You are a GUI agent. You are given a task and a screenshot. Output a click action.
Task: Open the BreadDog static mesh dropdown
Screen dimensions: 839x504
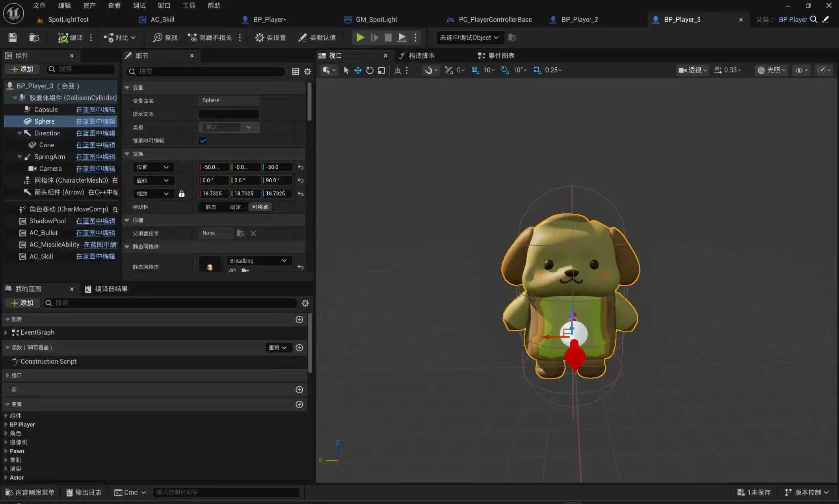point(258,261)
